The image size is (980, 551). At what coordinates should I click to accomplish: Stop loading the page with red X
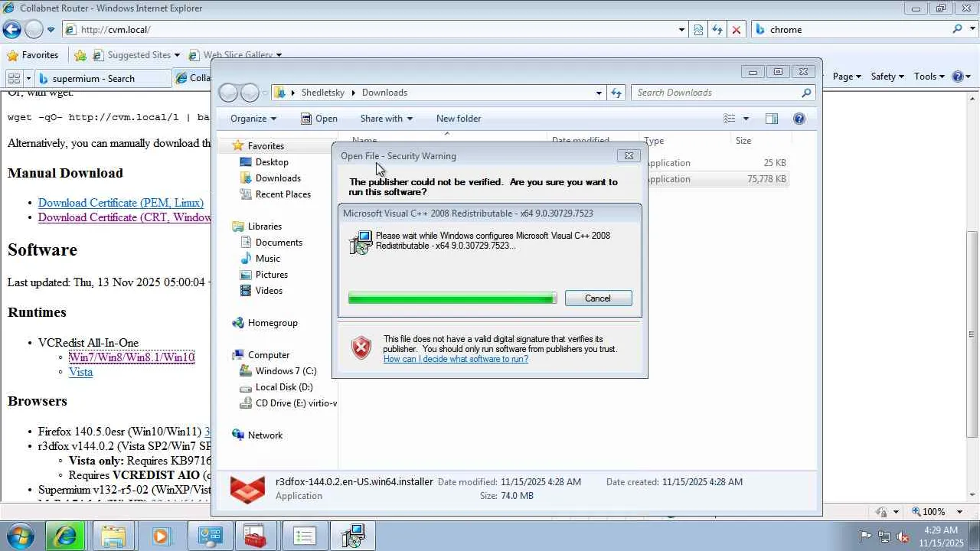click(737, 30)
